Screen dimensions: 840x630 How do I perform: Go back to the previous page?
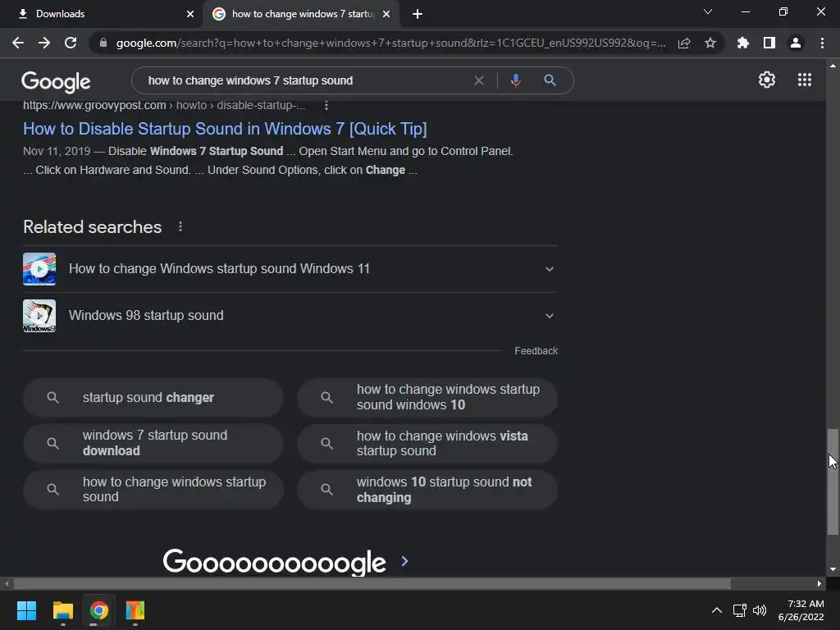point(18,43)
